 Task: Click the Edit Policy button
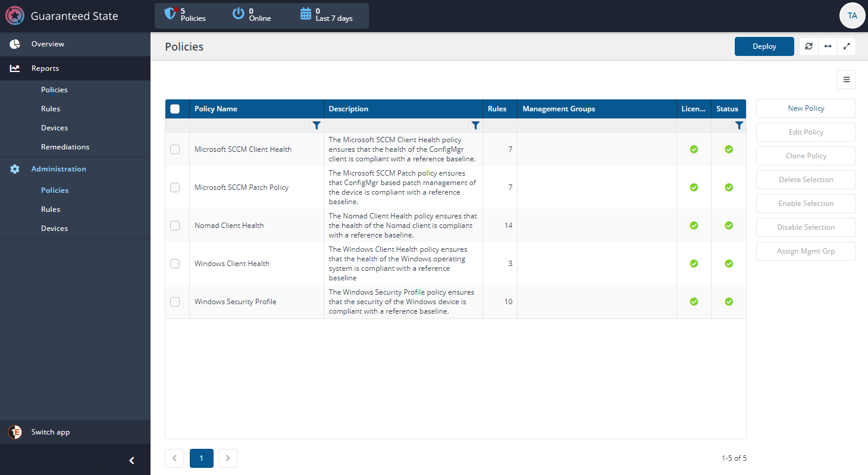(806, 132)
